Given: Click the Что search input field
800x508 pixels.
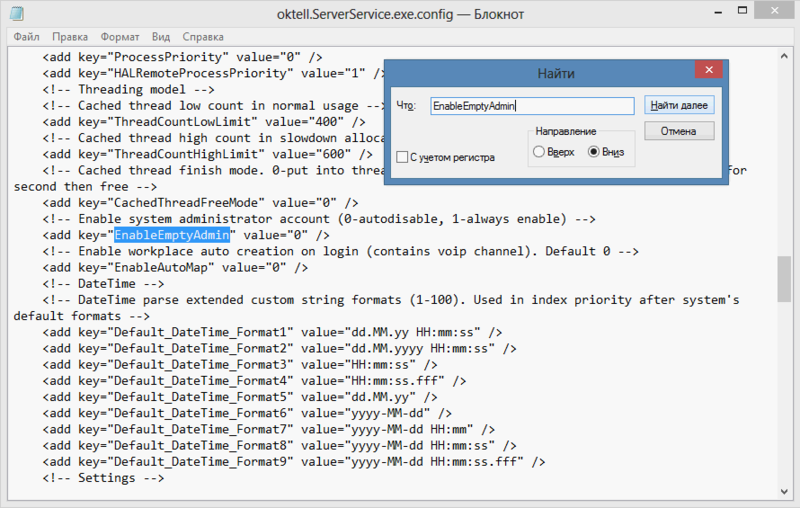Looking at the screenshot, I should point(532,106).
